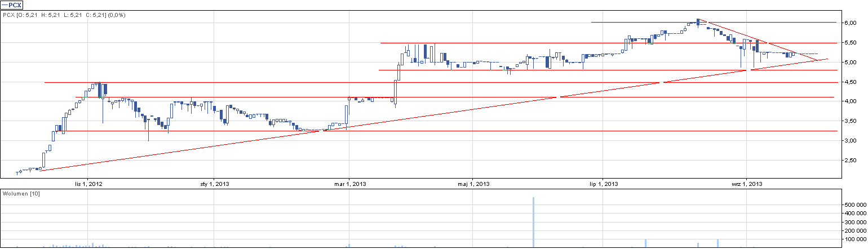Screen dimensions: 868x249
Task: Click the 4,00 price axis label
Action: 850,101
